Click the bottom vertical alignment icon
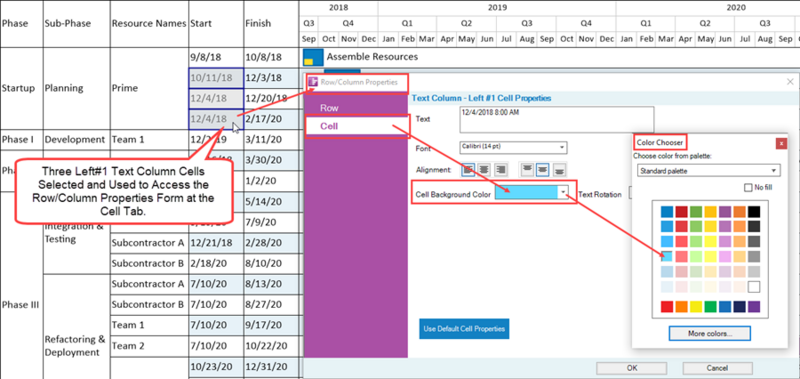 pos(560,169)
